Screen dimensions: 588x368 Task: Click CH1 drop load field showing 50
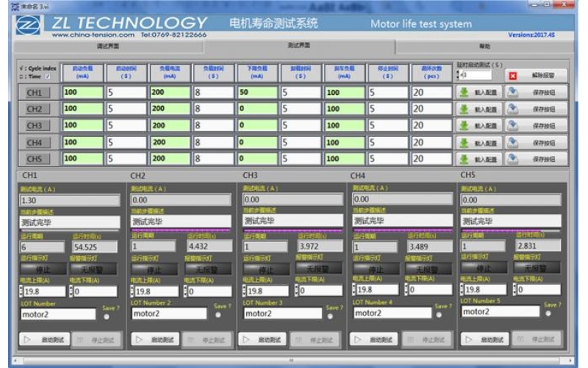coord(257,93)
